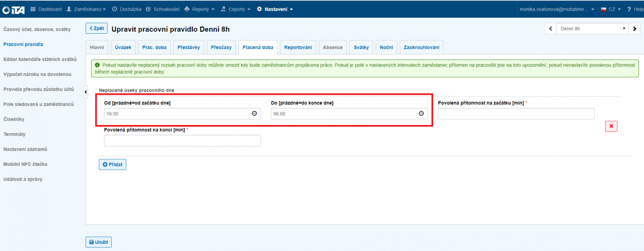Expand the CZ language selector
The width and height of the screenshot is (644, 251).
611,9
